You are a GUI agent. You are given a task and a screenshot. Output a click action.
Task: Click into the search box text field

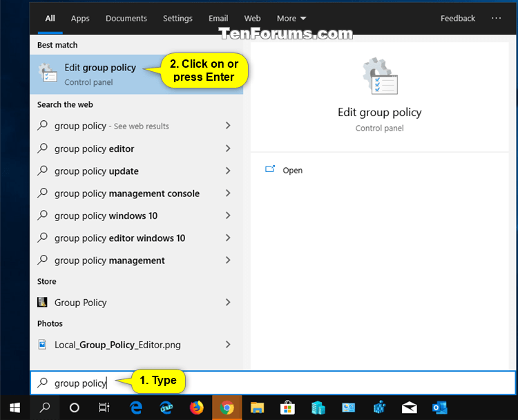[273, 383]
